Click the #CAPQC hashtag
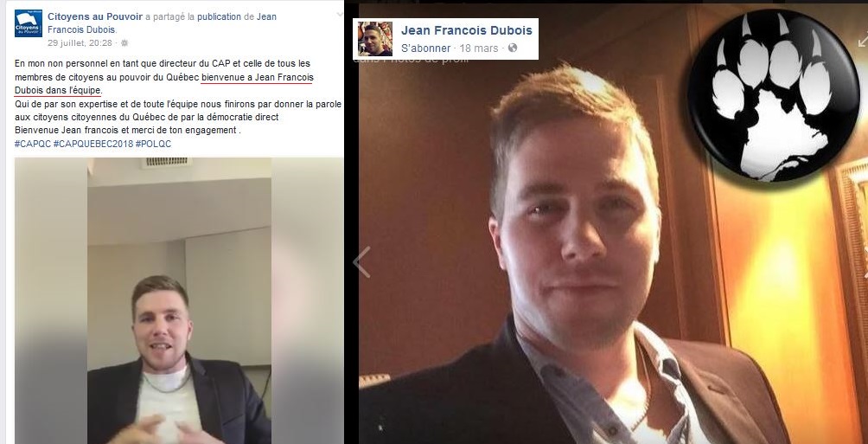The height and width of the screenshot is (444, 868). pyautogui.click(x=33, y=144)
